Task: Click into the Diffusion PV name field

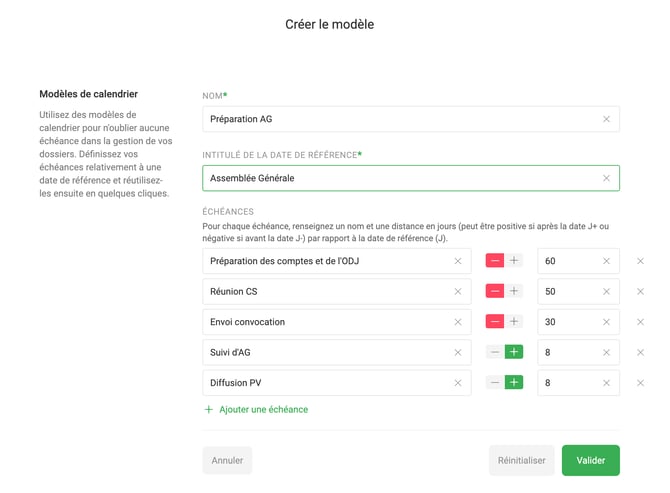Action: [325, 383]
